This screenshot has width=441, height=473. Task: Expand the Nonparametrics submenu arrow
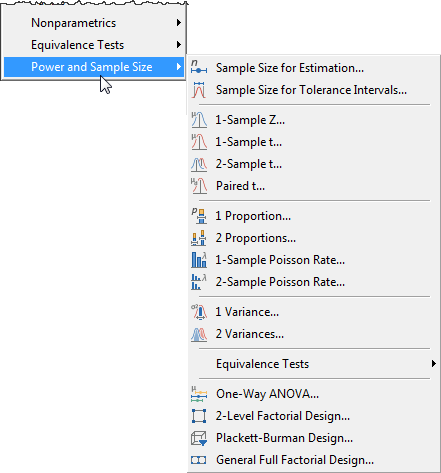(x=179, y=23)
